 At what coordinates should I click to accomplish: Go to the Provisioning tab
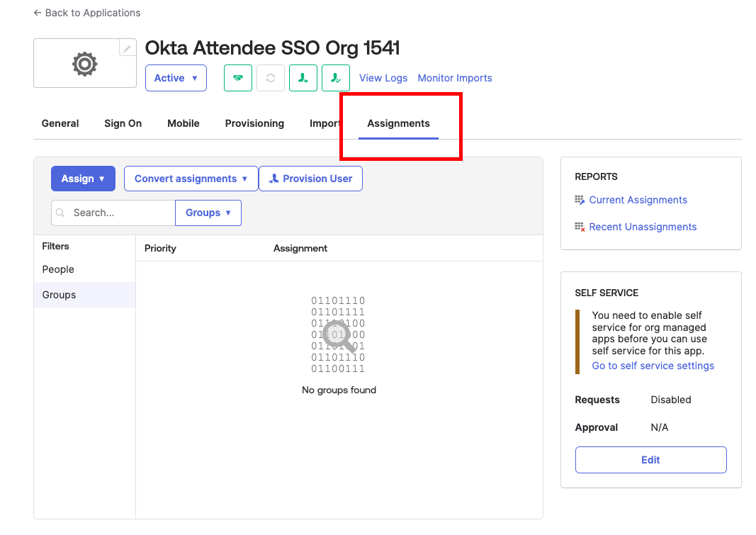click(x=254, y=123)
